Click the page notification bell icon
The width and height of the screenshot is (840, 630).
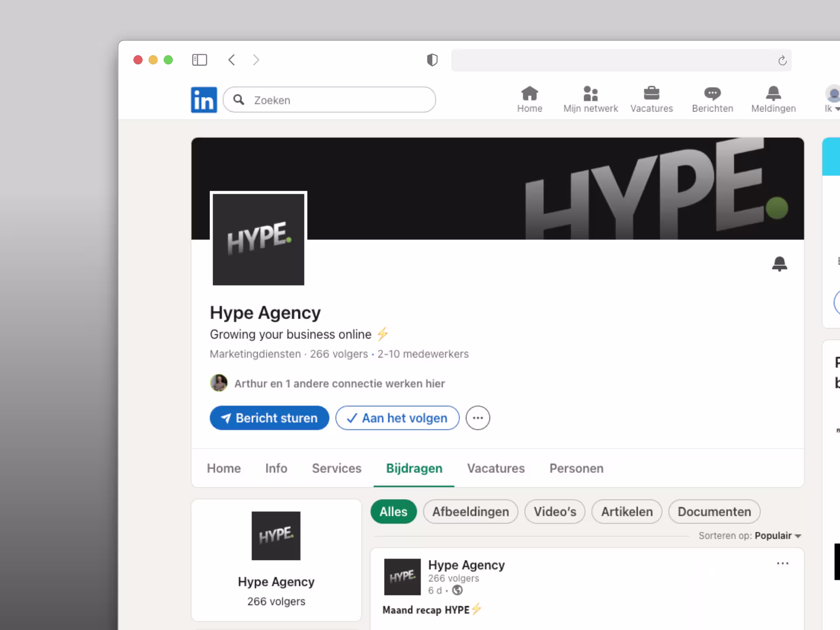point(779,264)
